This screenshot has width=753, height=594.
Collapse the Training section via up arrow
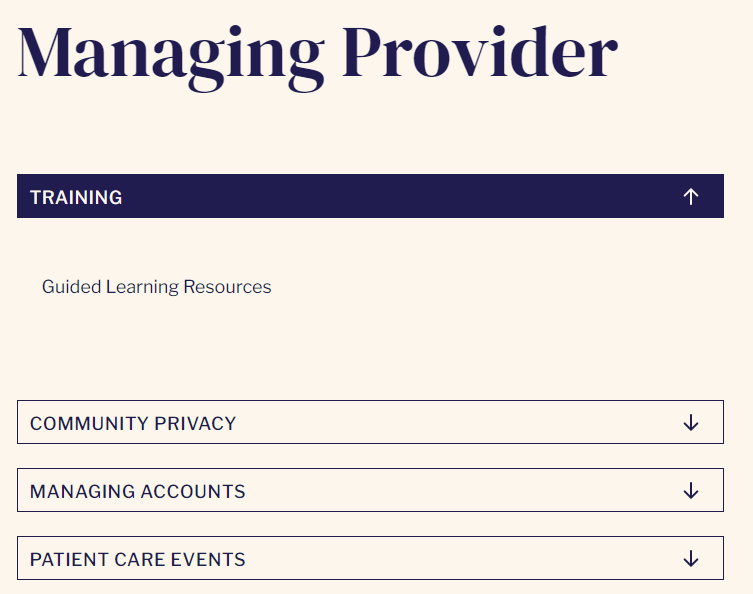pyautogui.click(x=691, y=196)
